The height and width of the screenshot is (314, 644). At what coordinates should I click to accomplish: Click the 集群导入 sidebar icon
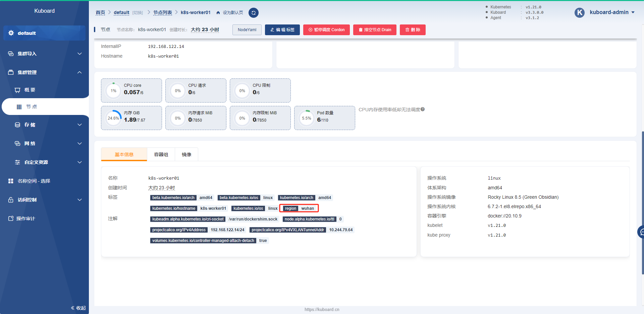click(11, 54)
